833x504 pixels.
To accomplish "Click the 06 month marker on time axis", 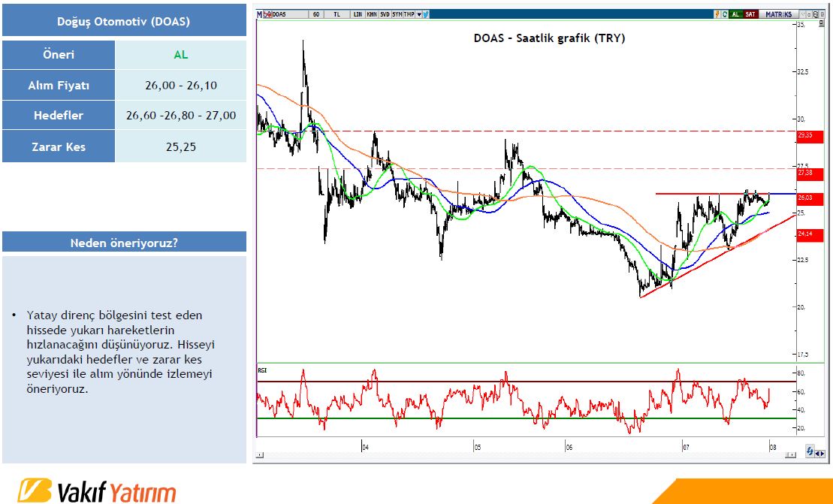I will click(x=569, y=448).
